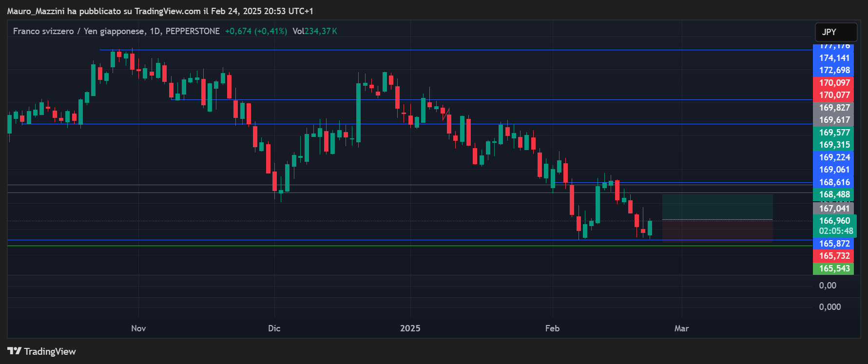This screenshot has width=868, height=364.
Task: Click the Mar label on time axis
Action: pos(682,328)
